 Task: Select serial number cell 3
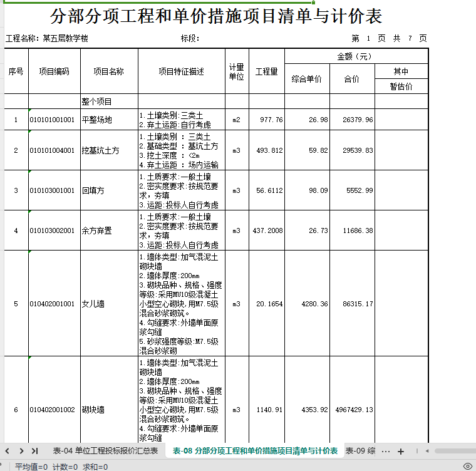click(x=16, y=190)
